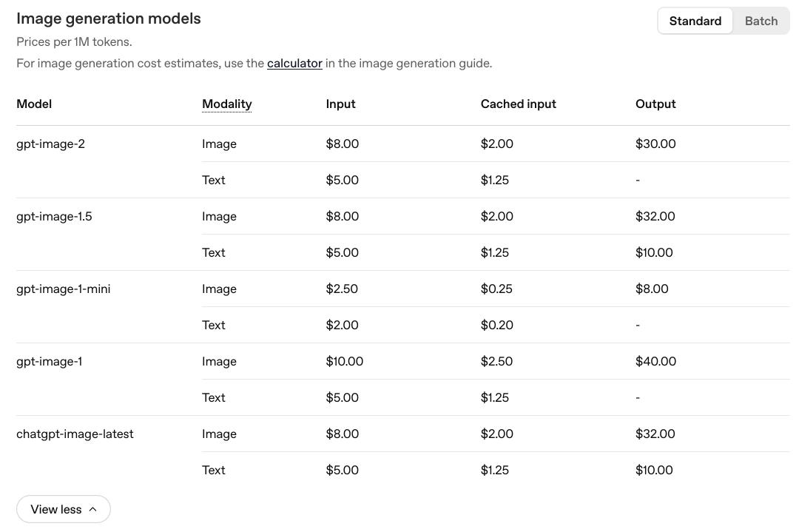The width and height of the screenshot is (799, 532).
Task: Click the $0.25 cached input price
Action: point(496,289)
